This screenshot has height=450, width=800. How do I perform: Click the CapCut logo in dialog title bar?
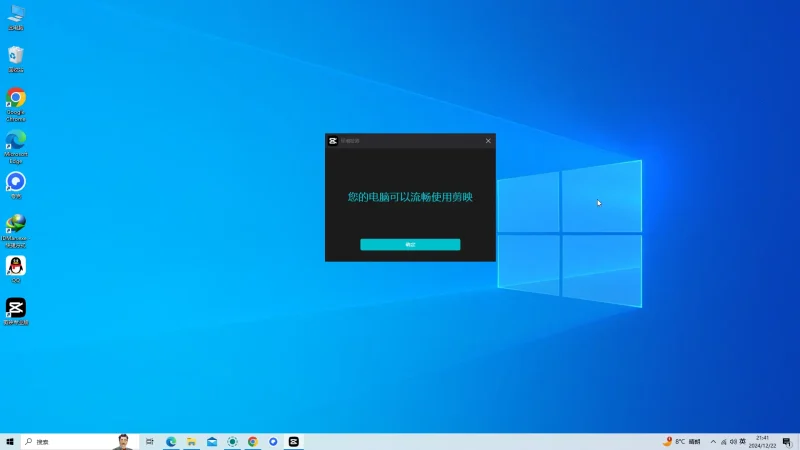tap(333, 141)
